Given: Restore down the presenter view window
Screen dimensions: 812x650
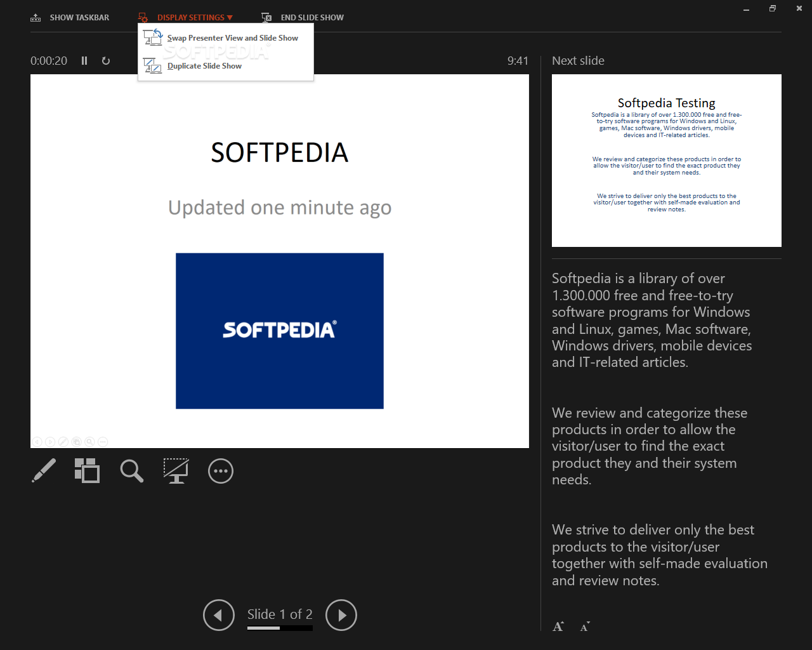Looking at the screenshot, I should [773, 8].
